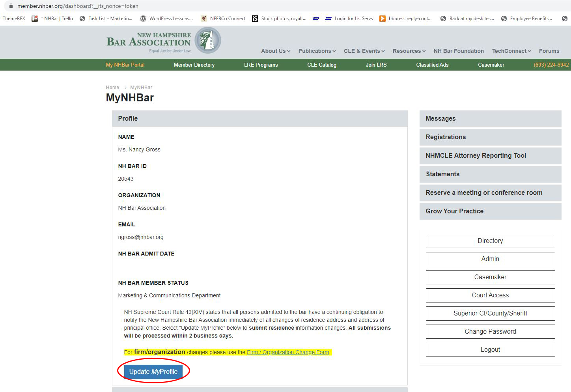This screenshot has width=571, height=392.
Task: Open Login for ListServs bookmark
Action: point(349,19)
